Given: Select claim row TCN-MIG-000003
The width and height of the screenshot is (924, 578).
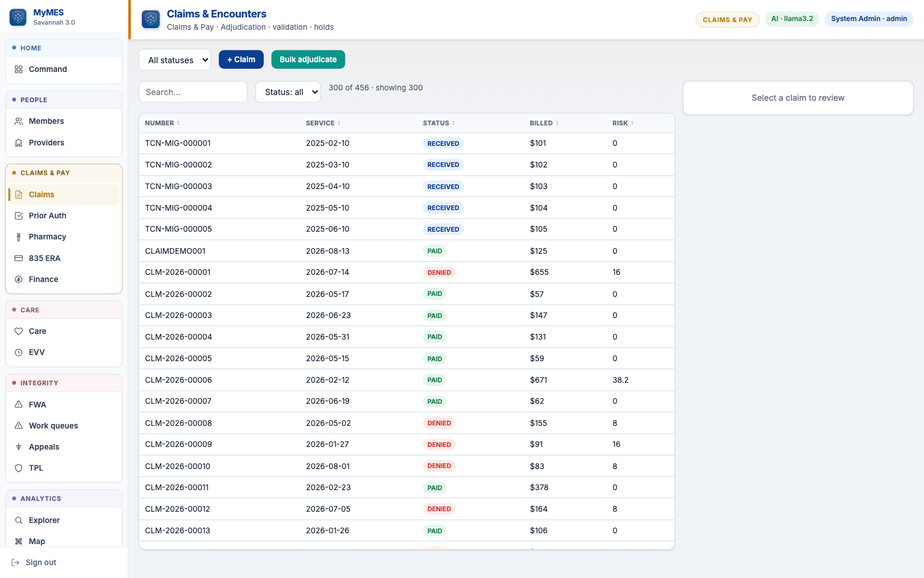Looking at the screenshot, I should tap(407, 187).
